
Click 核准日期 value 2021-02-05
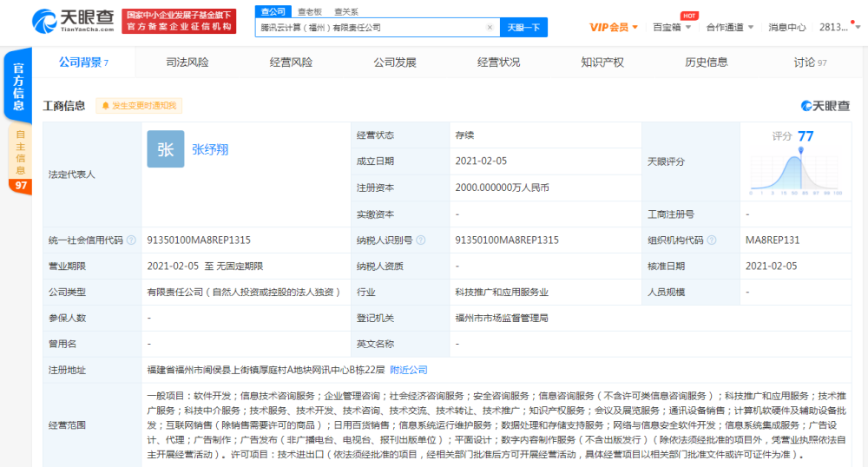(x=771, y=266)
